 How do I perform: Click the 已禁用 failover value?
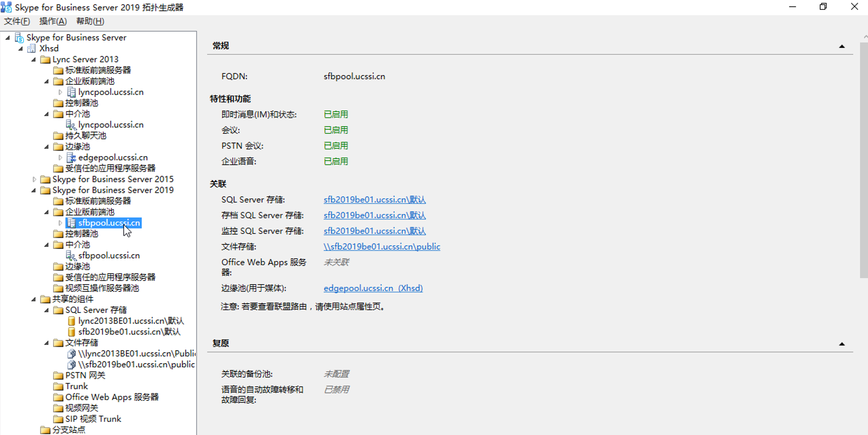coord(336,390)
